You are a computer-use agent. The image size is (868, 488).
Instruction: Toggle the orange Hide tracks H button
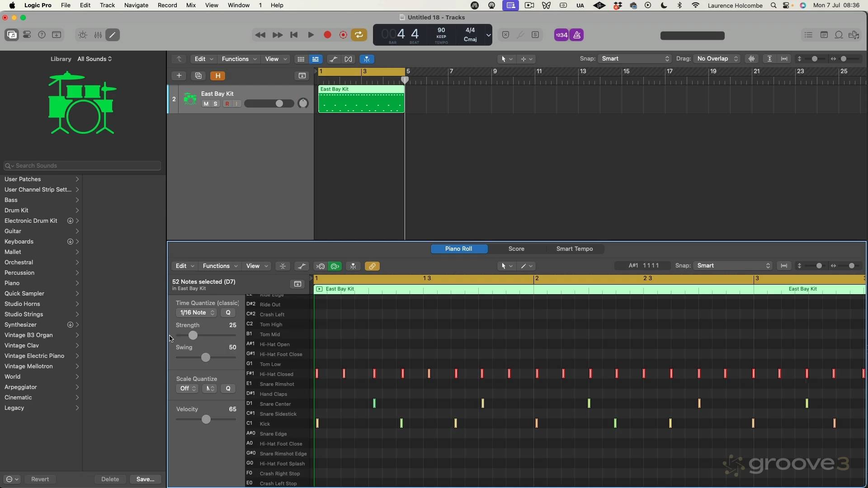(218, 75)
